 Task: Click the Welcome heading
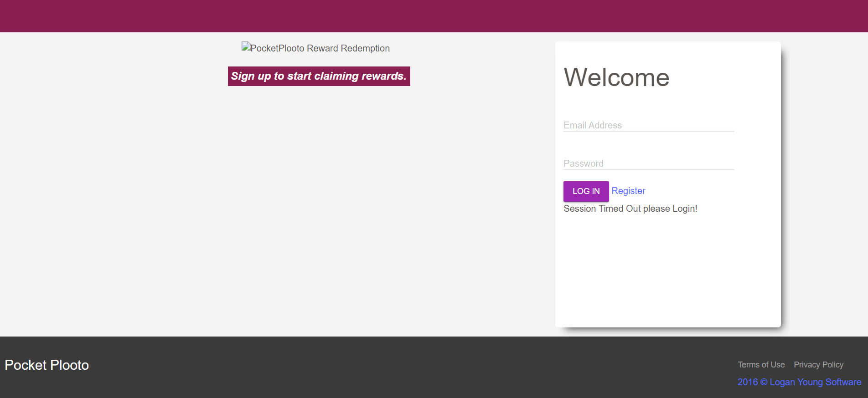click(616, 77)
